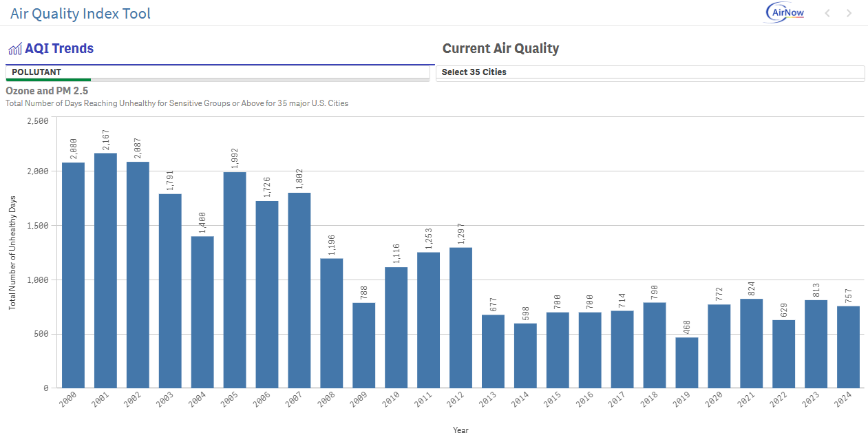Click the Current Air Quality heading

501,48
